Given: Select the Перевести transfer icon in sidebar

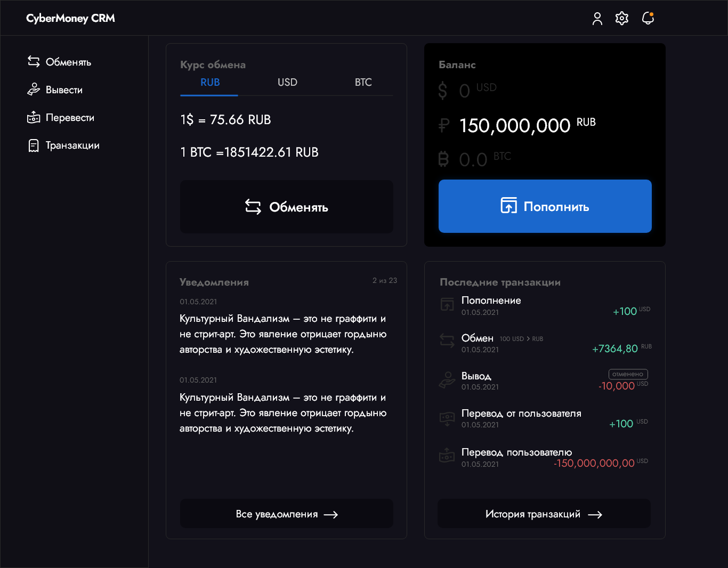Looking at the screenshot, I should [x=34, y=117].
